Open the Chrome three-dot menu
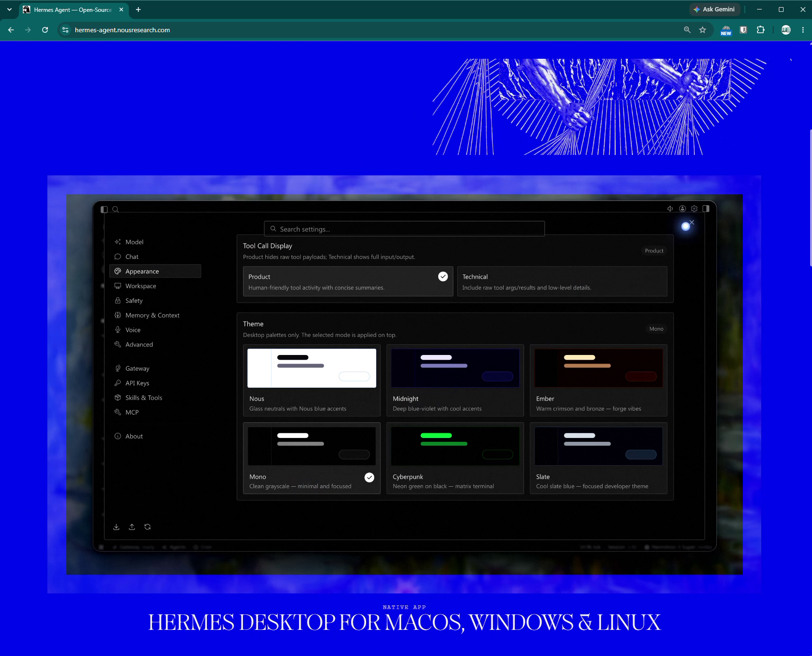This screenshot has height=656, width=812. pyautogui.click(x=803, y=30)
